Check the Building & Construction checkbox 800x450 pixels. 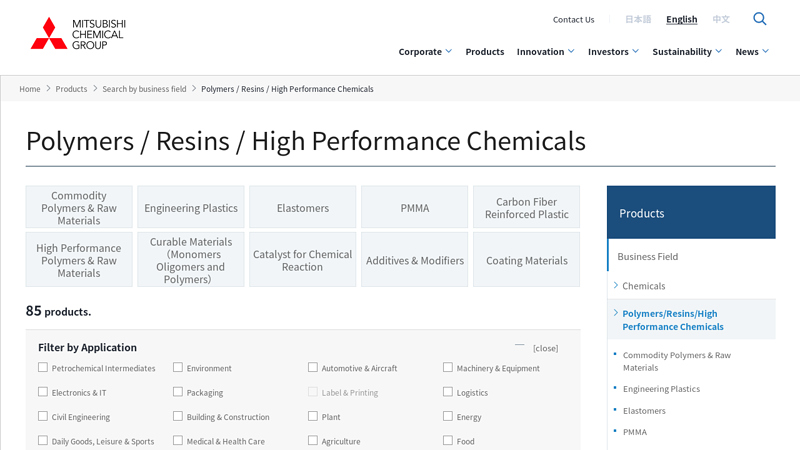click(x=178, y=416)
